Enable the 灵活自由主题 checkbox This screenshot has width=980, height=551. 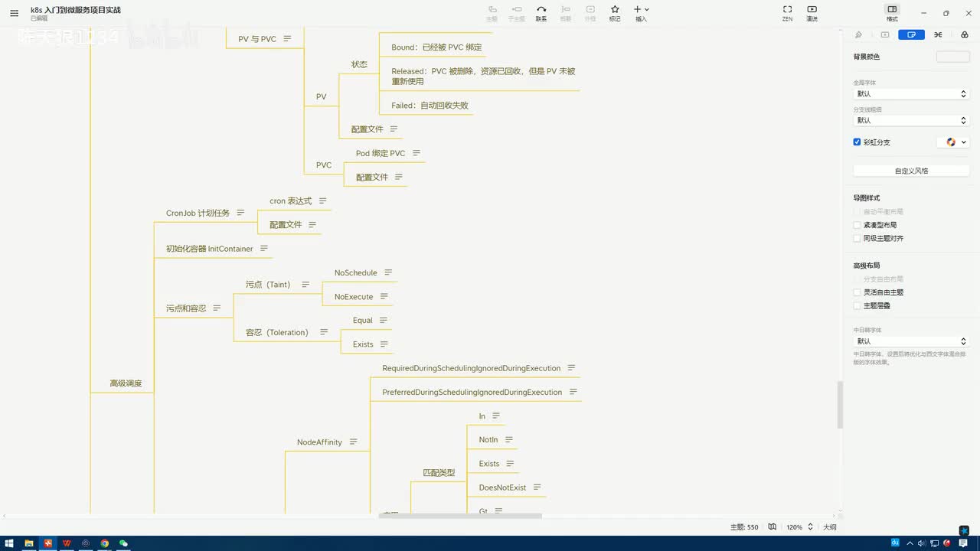[x=857, y=292]
